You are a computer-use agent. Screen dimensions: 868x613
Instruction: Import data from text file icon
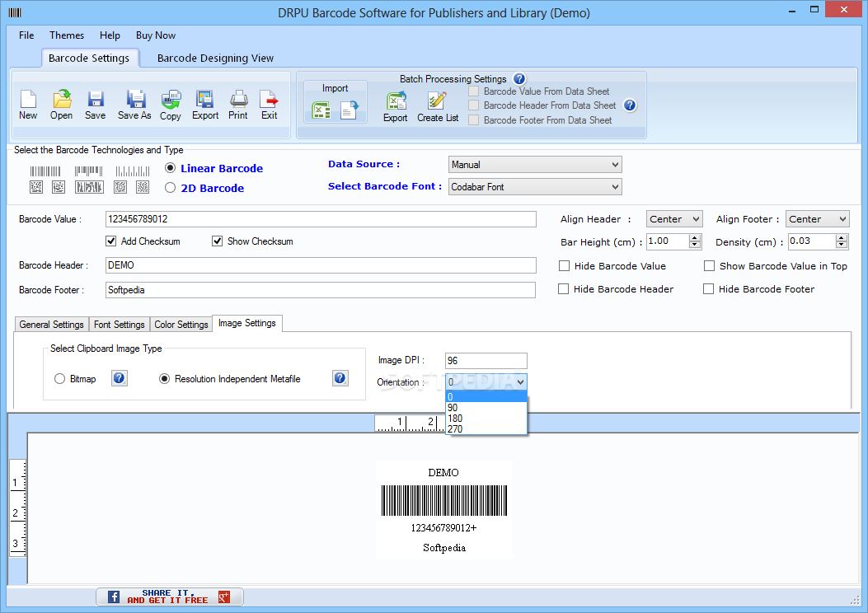(x=349, y=110)
